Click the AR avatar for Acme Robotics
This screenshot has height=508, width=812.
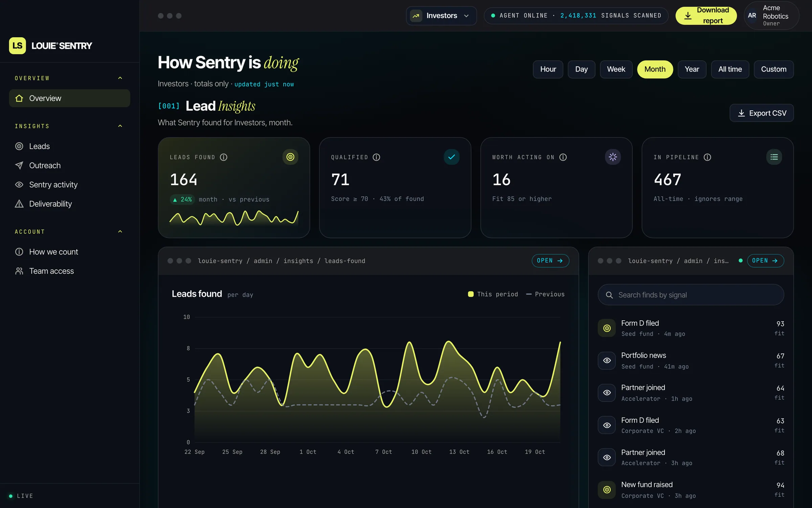(x=752, y=16)
